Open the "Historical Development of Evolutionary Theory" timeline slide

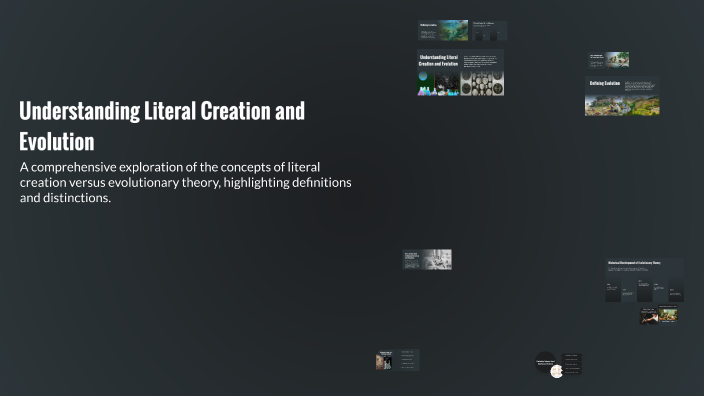(644, 280)
